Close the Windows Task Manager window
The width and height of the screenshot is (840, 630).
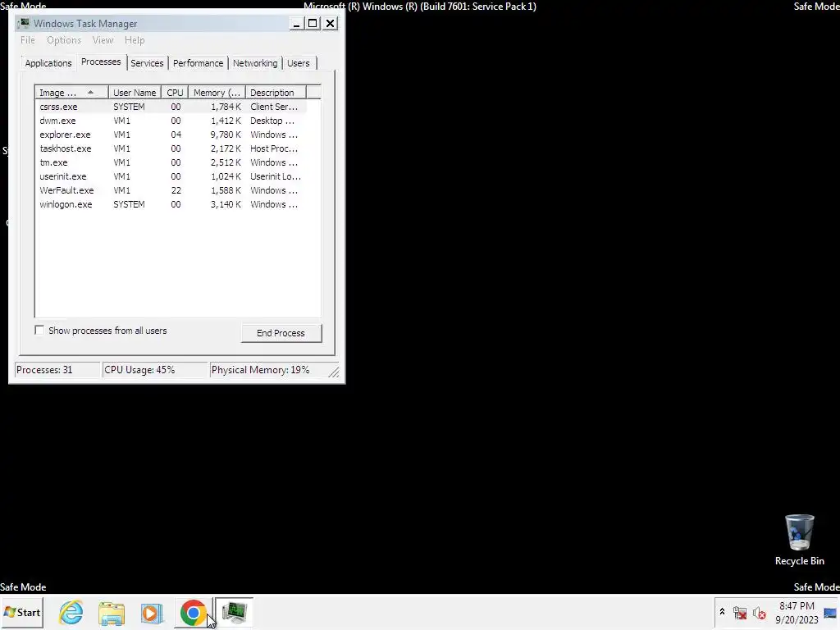[330, 24]
